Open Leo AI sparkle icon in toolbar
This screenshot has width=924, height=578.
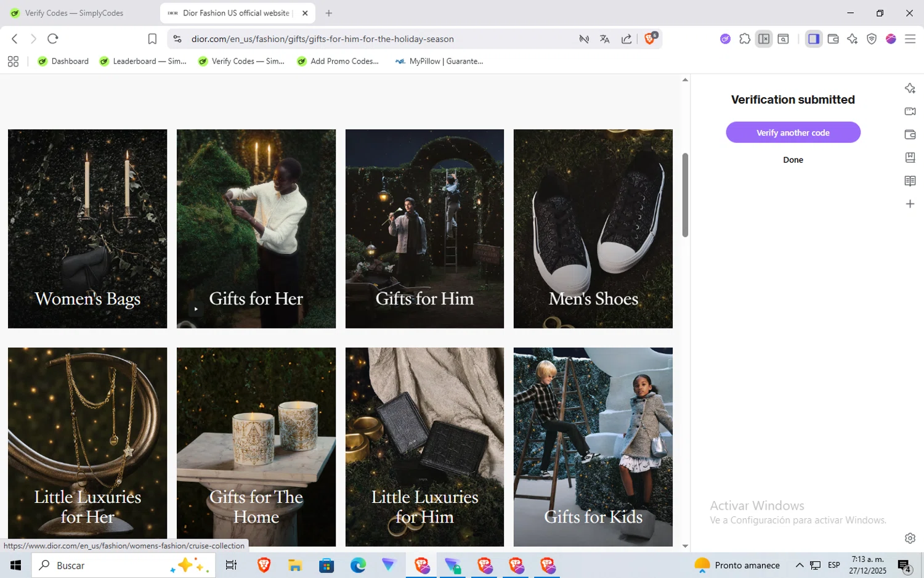coord(853,39)
